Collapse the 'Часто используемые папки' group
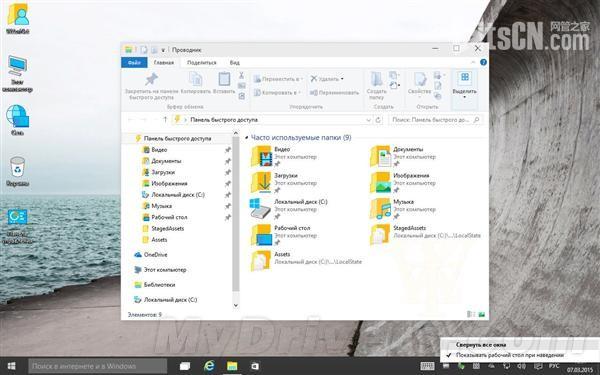Screen dimensions: 600x375 [x=247, y=137]
